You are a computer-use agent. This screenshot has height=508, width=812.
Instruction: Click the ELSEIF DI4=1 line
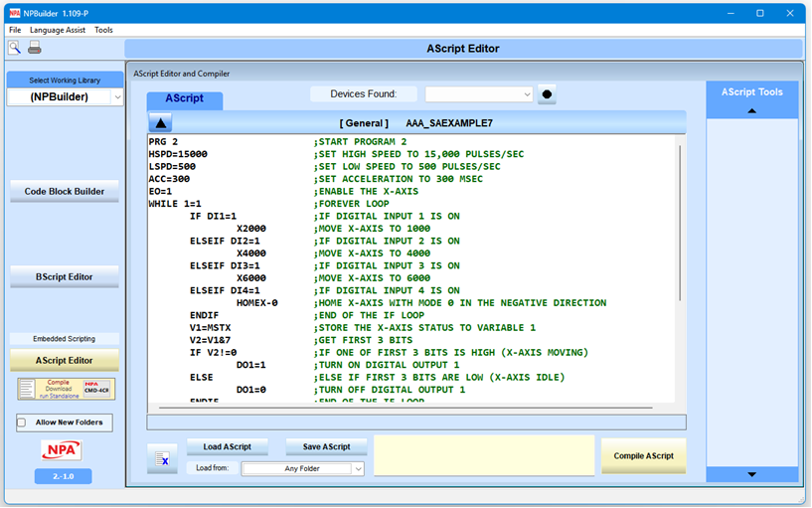[225, 291]
